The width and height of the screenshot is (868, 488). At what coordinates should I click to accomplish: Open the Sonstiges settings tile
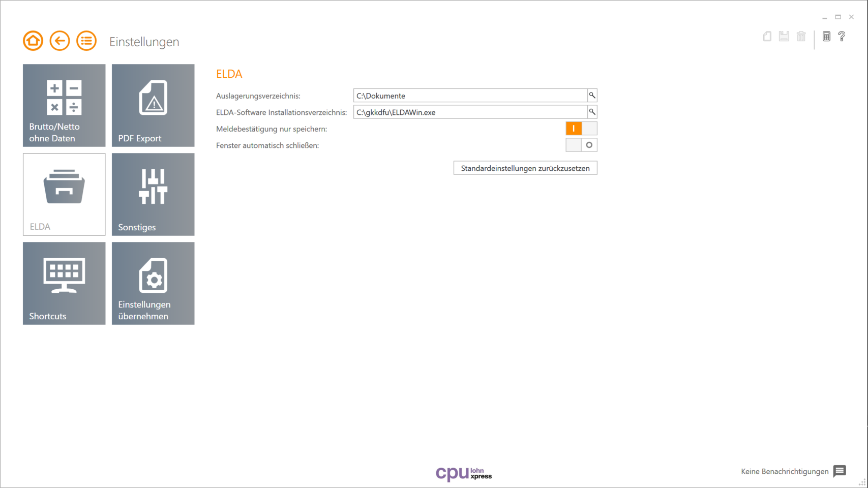point(153,194)
